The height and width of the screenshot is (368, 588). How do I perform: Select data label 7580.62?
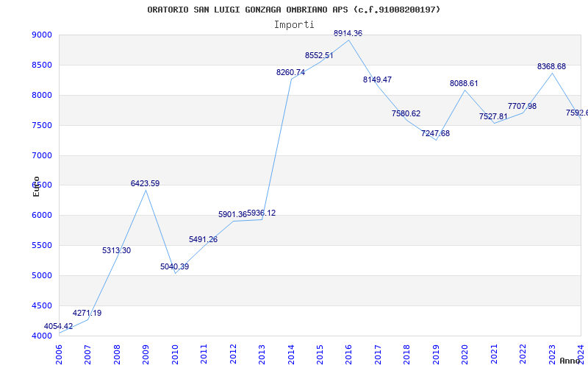point(406,113)
